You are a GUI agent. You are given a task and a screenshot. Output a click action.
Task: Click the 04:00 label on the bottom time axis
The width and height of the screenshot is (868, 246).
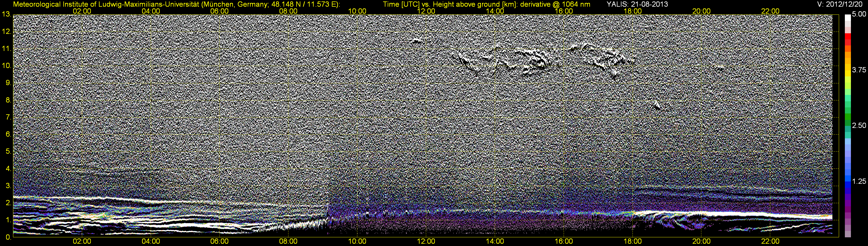[x=151, y=241]
